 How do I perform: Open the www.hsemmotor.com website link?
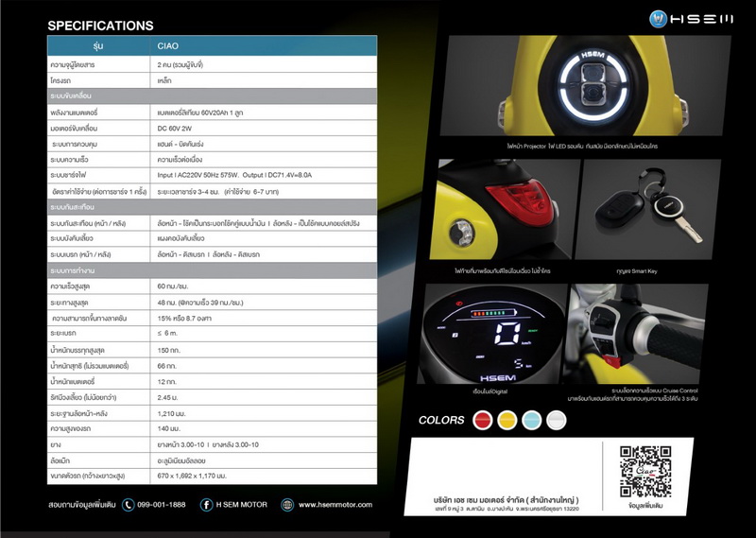click(335, 505)
